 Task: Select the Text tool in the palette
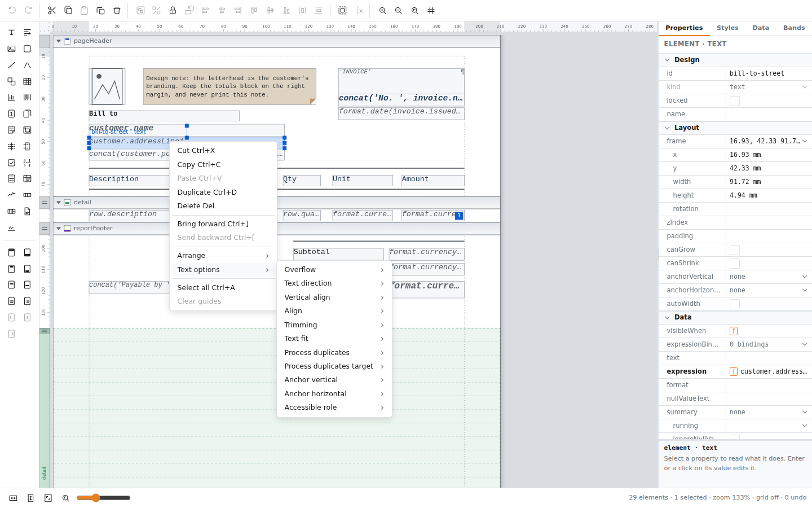11,33
